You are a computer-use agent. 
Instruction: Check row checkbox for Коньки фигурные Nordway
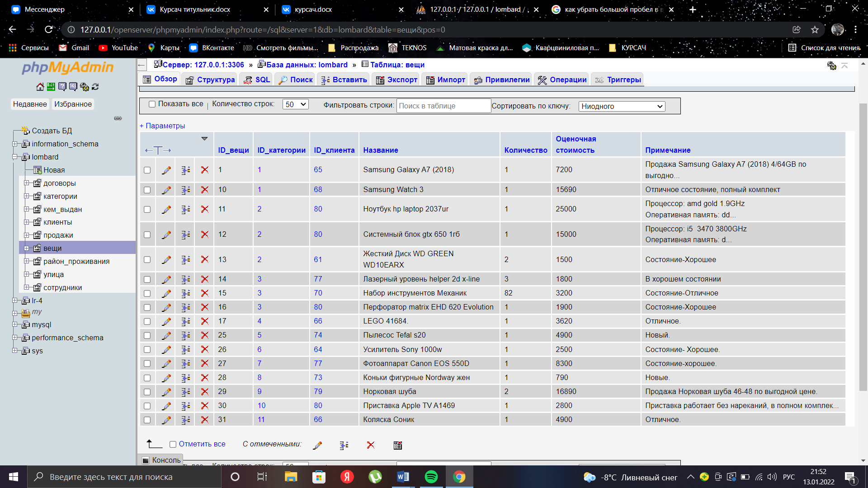[x=147, y=378]
